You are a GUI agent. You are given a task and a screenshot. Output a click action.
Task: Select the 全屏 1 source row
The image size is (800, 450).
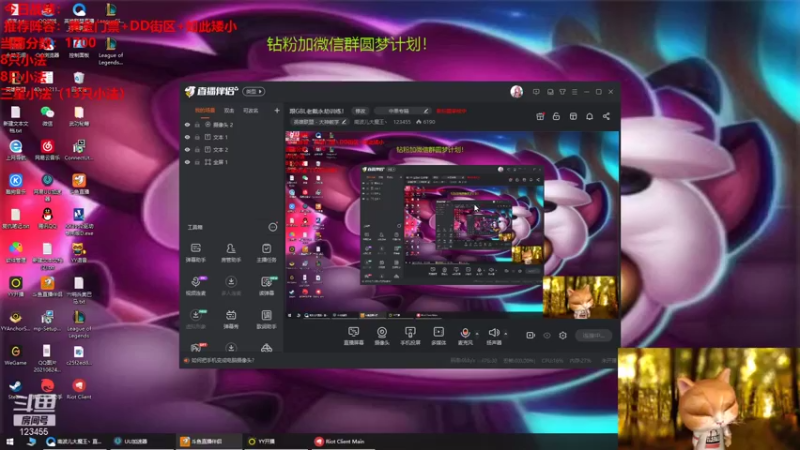coord(232,162)
